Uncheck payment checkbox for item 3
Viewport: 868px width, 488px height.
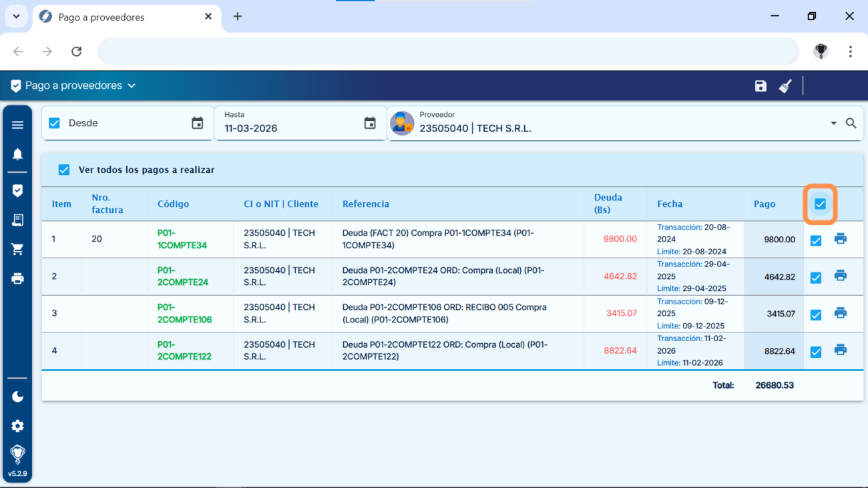[815, 314]
